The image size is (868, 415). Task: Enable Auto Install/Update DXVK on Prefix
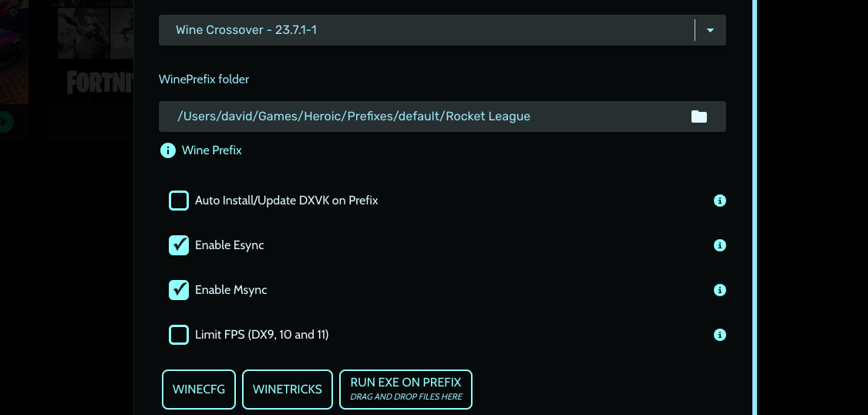179,201
